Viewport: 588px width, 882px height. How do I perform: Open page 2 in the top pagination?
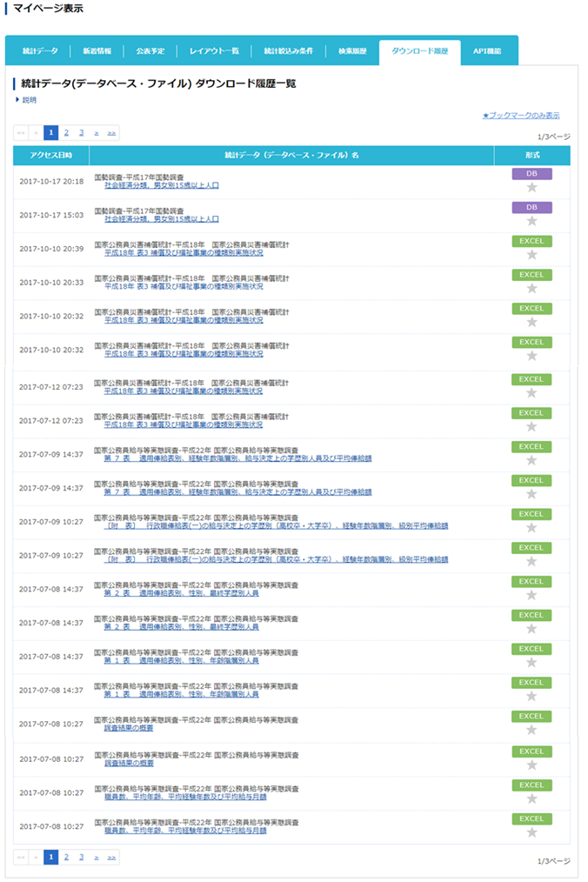[66, 133]
